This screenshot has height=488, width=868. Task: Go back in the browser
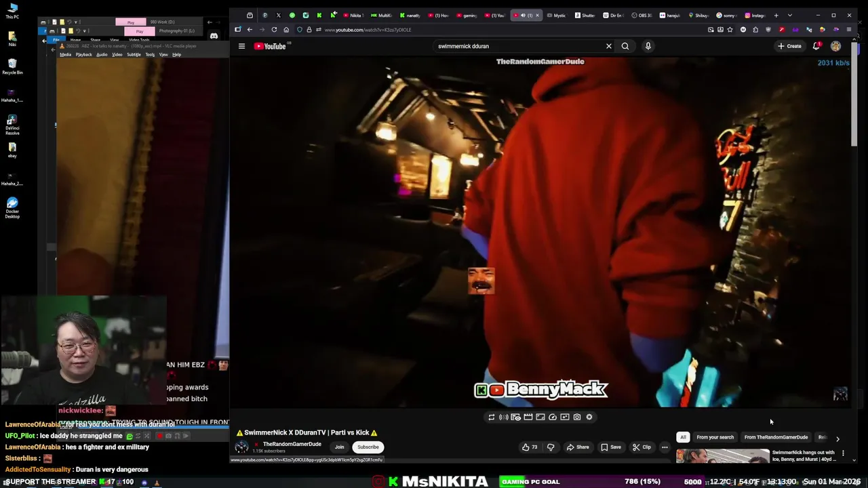click(x=250, y=30)
